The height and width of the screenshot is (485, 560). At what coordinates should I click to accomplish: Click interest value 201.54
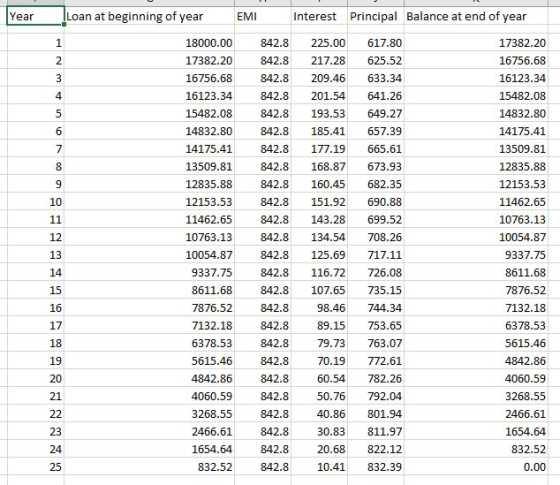(x=319, y=96)
